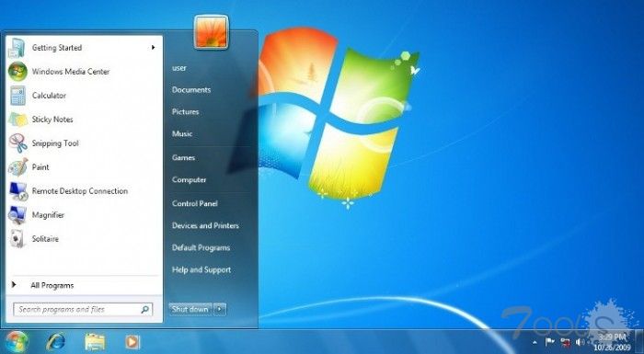Open Sticky Notes icon
644x354 pixels.
17,120
